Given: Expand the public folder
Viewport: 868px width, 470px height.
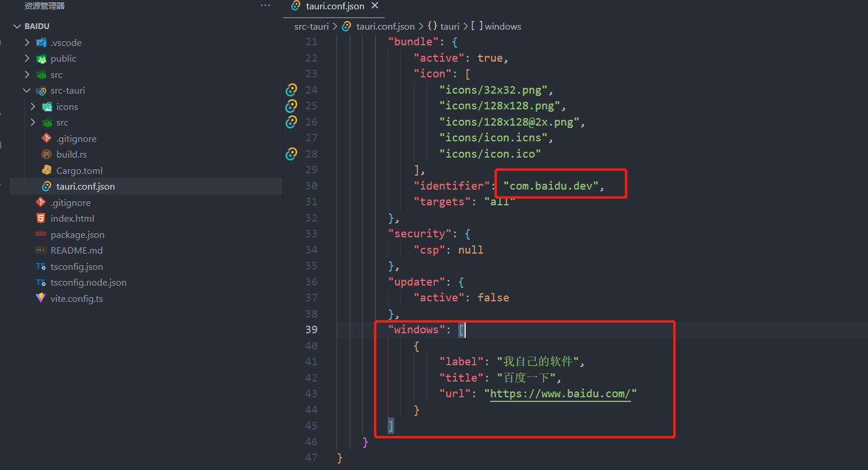Looking at the screenshot, I should 26,58.
